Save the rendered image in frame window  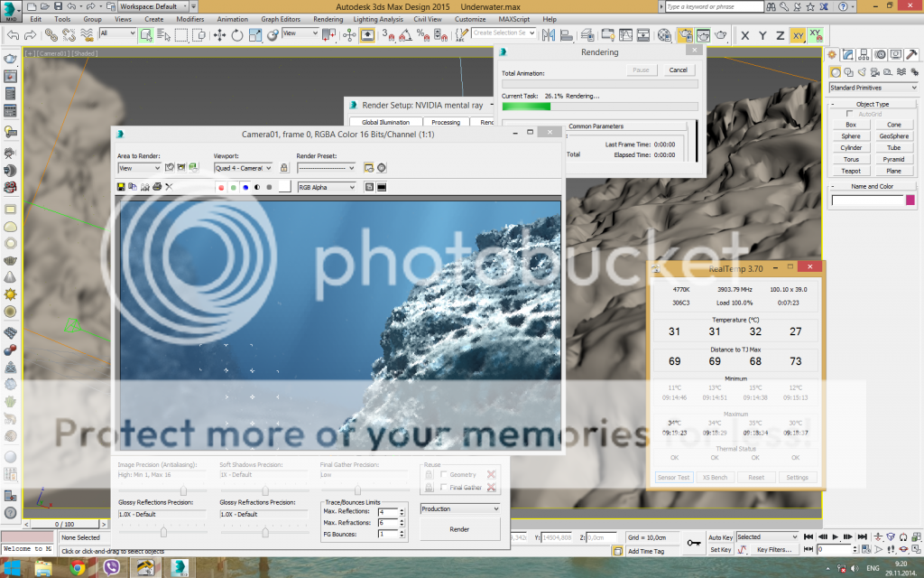(121, 187)
